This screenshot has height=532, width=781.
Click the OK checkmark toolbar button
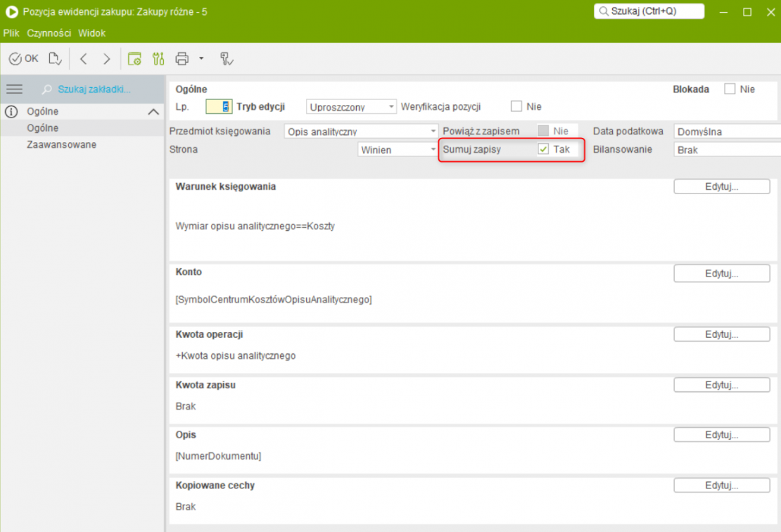point(23,58)
